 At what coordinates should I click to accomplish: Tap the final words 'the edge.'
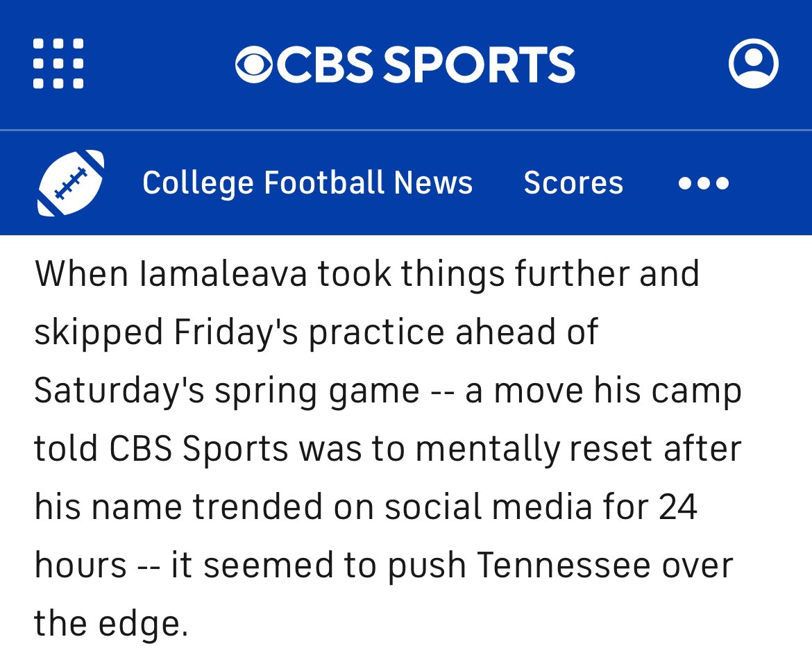[111, 623]
